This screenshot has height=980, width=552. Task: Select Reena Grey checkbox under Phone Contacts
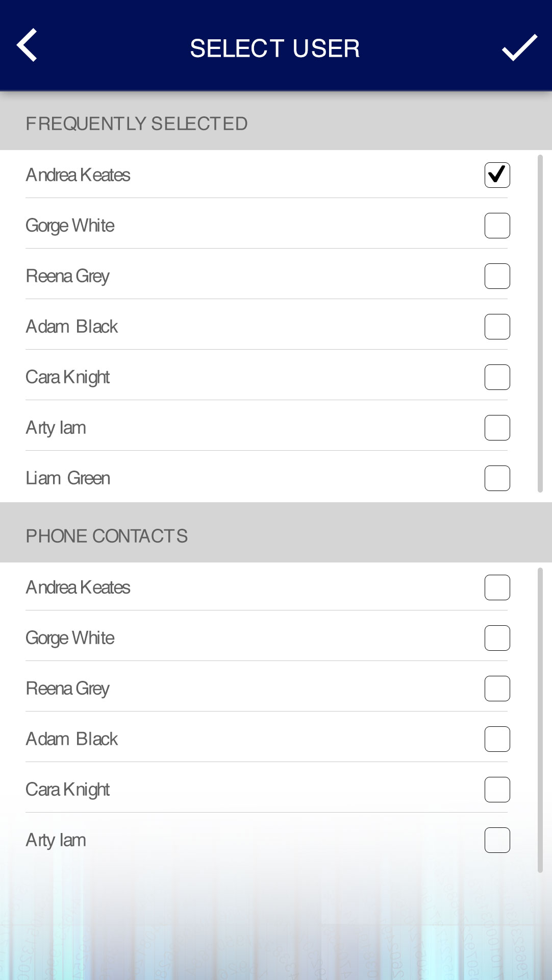[497, 689]
